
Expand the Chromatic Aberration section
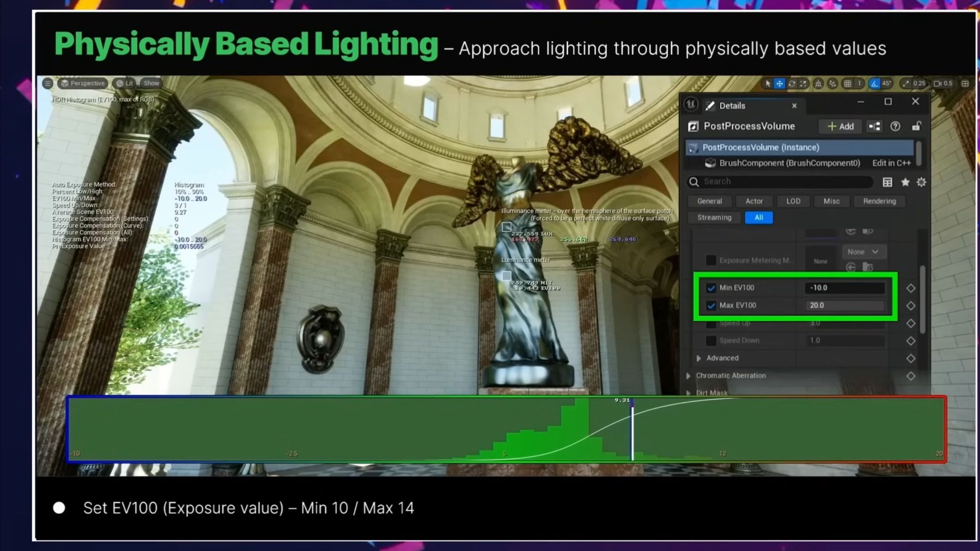688,376
